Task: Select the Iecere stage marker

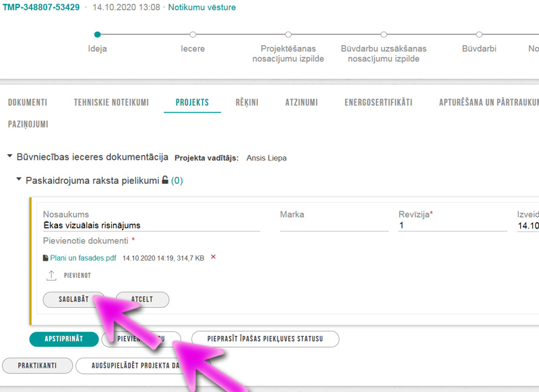Action: [193, 34]
